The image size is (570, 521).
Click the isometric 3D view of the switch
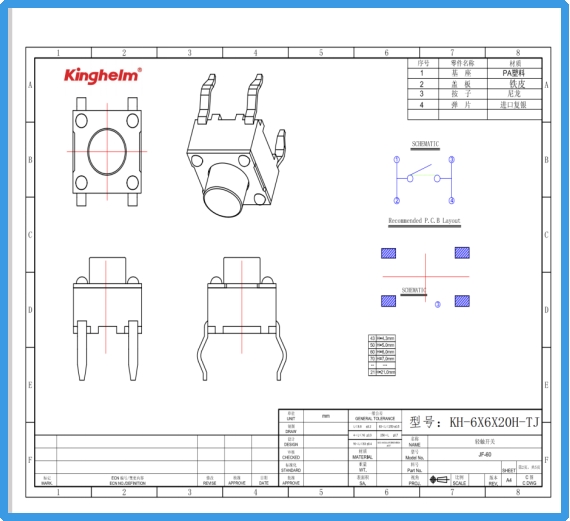[x=236, y=145]
